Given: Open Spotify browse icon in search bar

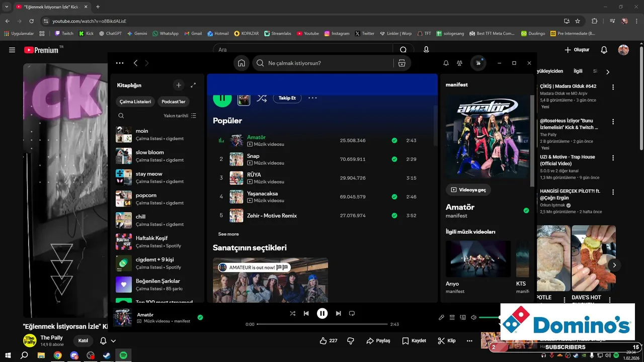Looking at the screenshot, I should click(401, 63).
